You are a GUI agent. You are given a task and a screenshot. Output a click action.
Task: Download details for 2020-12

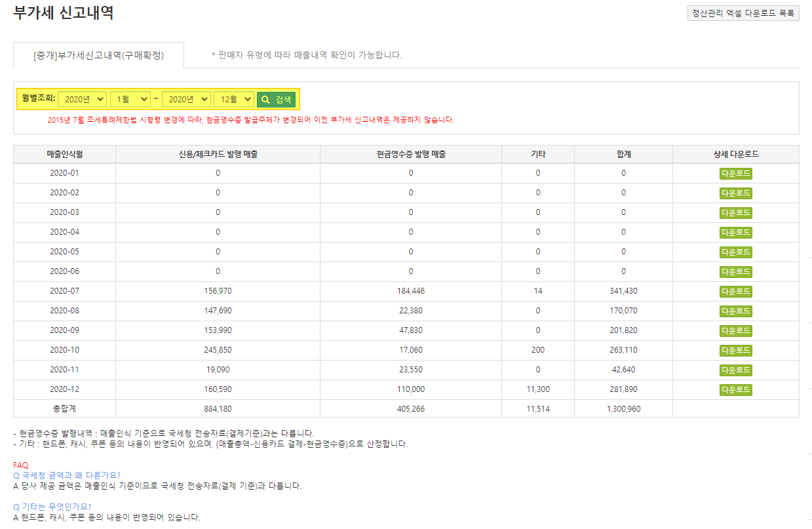[x=735, y=389]
